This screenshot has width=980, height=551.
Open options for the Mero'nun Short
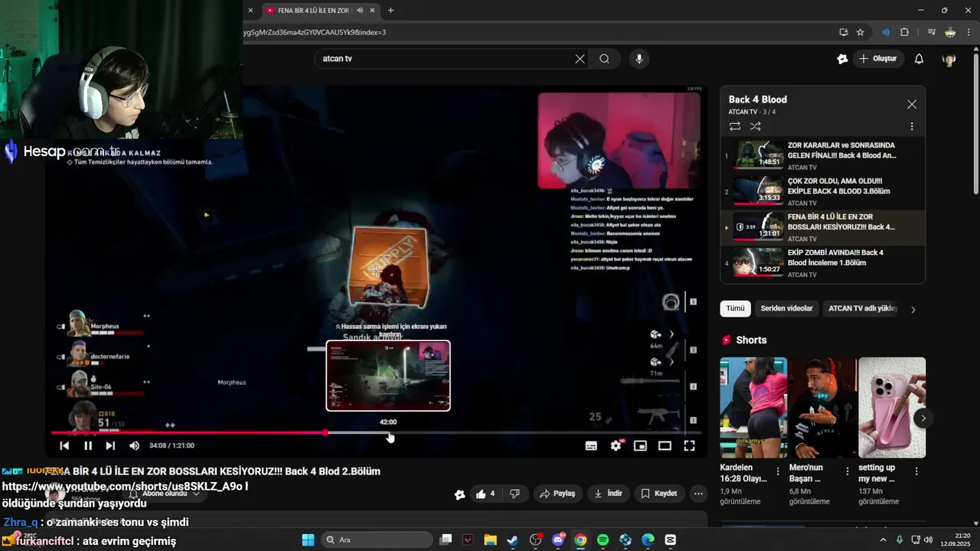coord(847,471)
